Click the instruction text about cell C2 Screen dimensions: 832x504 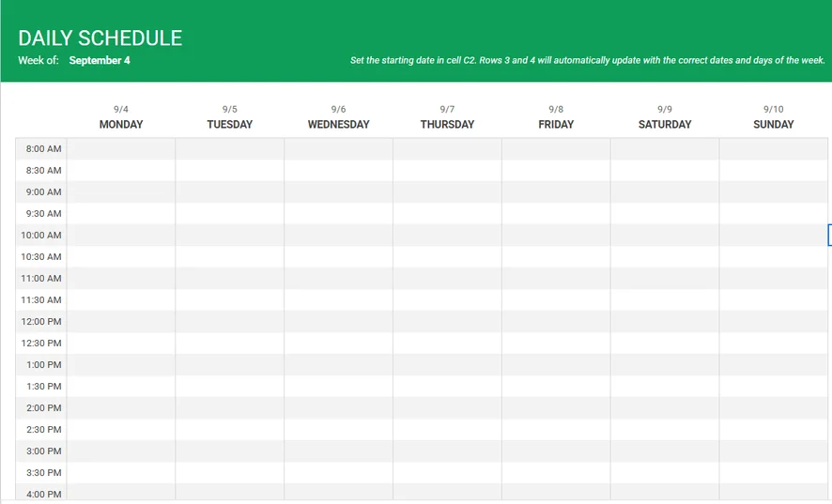pyautogui.click(x=587, y=61)
